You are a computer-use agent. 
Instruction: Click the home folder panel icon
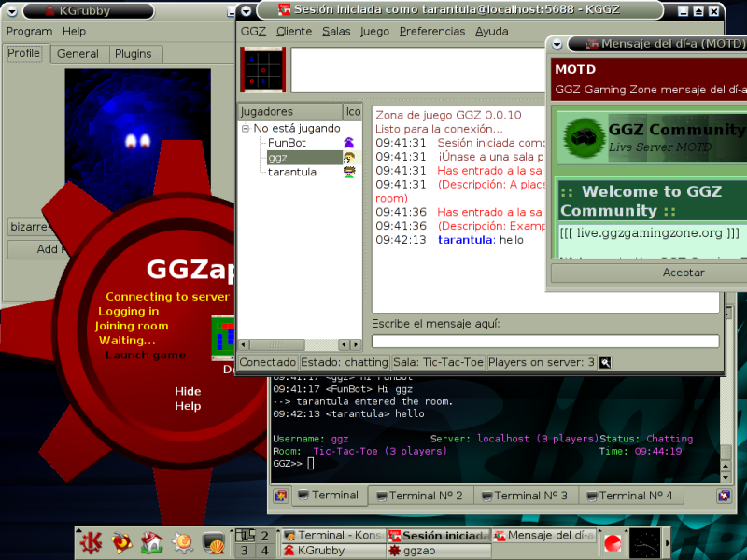click(151, 542)
